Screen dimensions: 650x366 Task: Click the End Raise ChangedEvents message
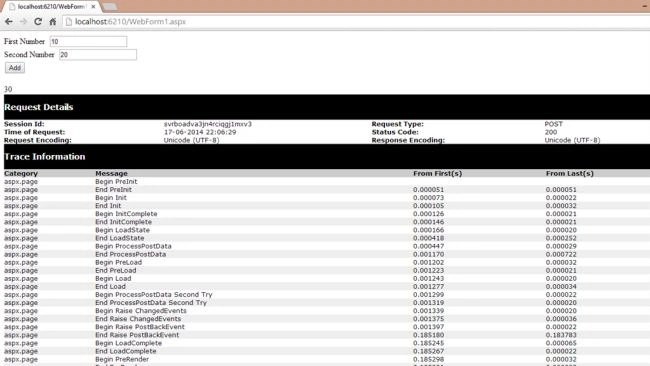(x=138, y=319)
